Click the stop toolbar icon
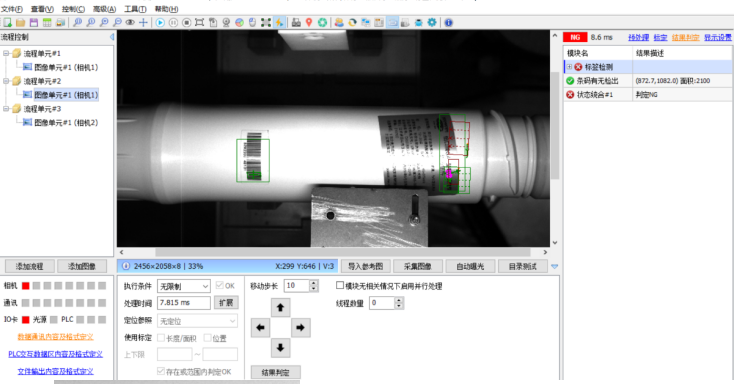This screenshot has height=384, width=735. point(187,23)
